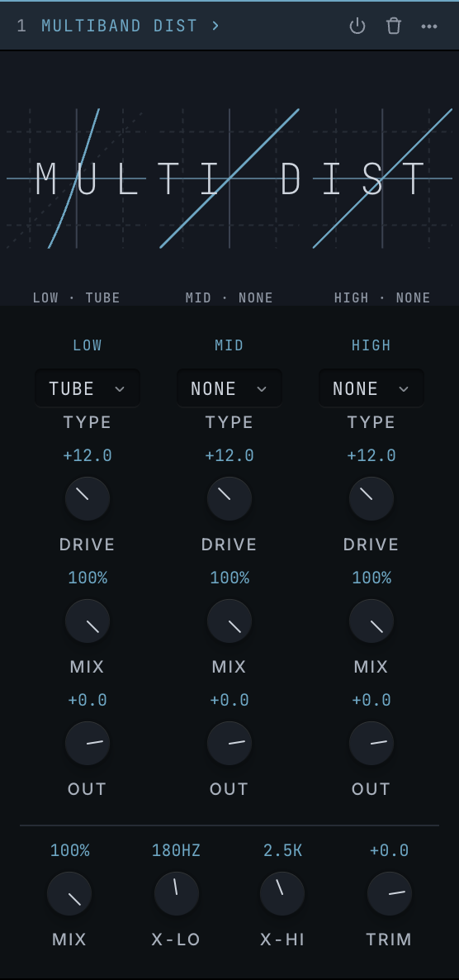Click the slot number 1 in header
This screenshot has width=459, height=980.
(21, 26)
